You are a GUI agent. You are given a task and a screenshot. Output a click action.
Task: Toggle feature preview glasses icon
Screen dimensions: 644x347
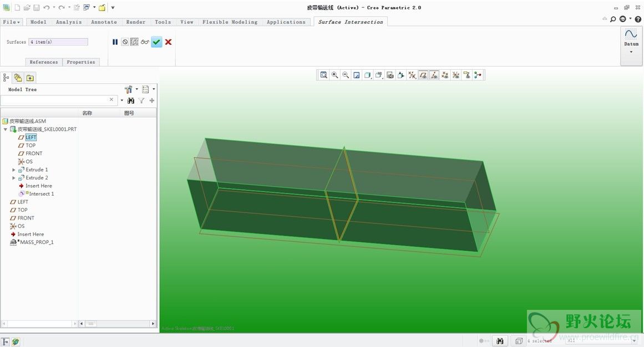(145, 42)
